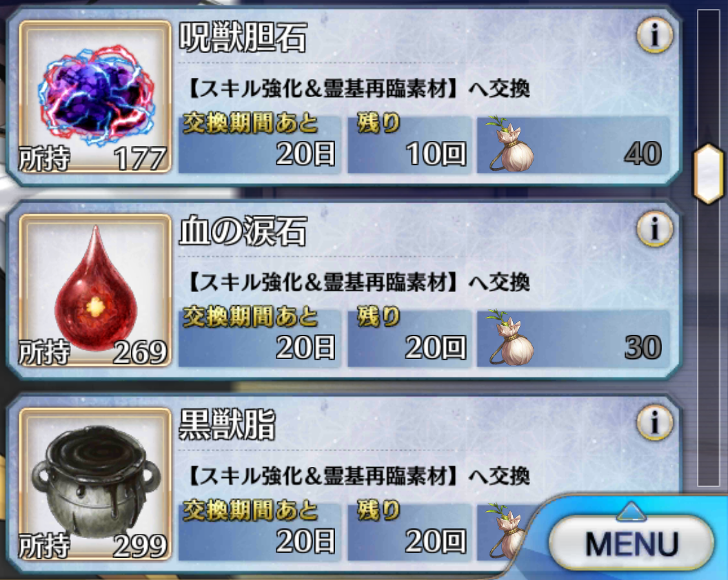Open the MENU button
The width and height of the screenshot is (728, 580).
point(631,543)
